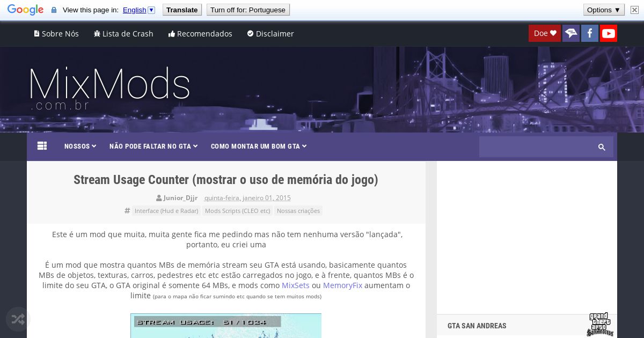
Task: Expand the NOSSOS menu
Action: click(x=80, y=146)
